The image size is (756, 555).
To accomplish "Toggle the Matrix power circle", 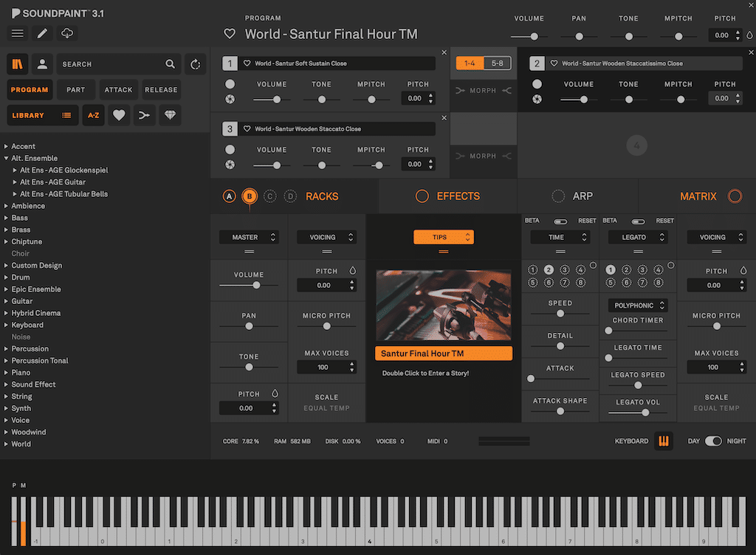I will pos(735,196).
